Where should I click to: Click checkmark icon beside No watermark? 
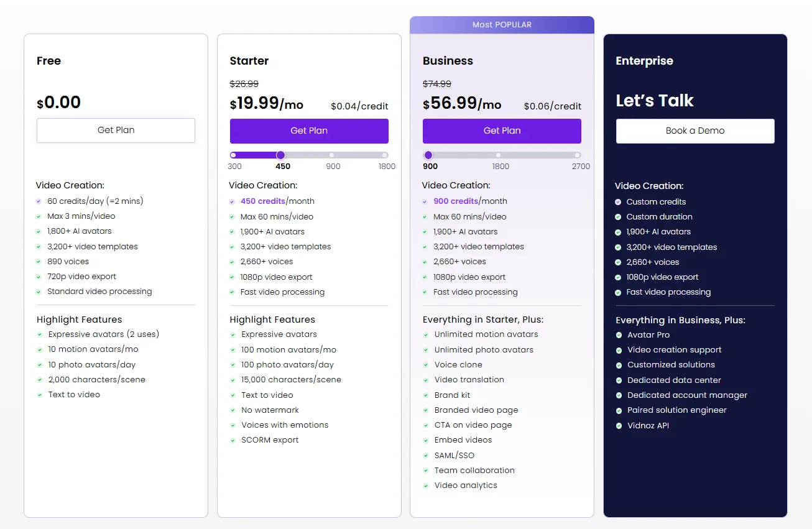pyautogui.click(x=233, y=410)
